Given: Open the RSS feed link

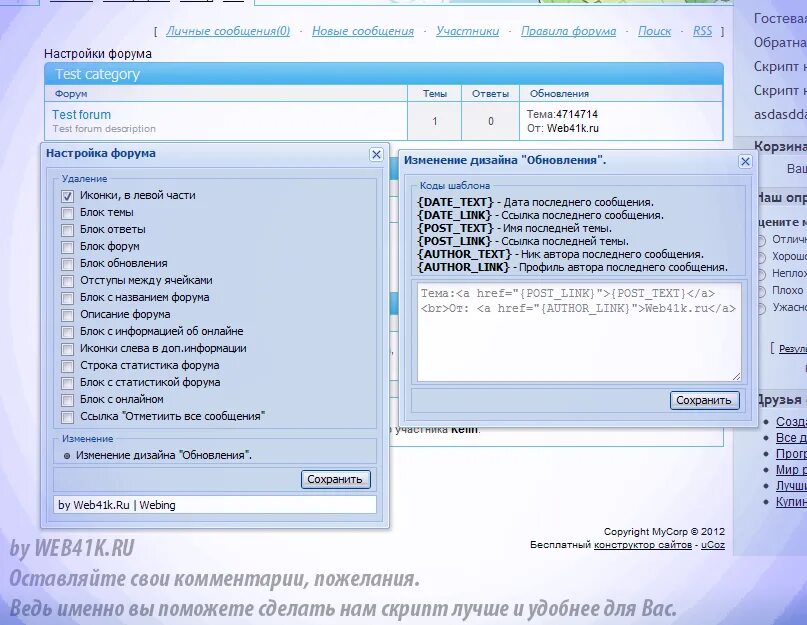Looking at the screenshot, I should [703, 31].
